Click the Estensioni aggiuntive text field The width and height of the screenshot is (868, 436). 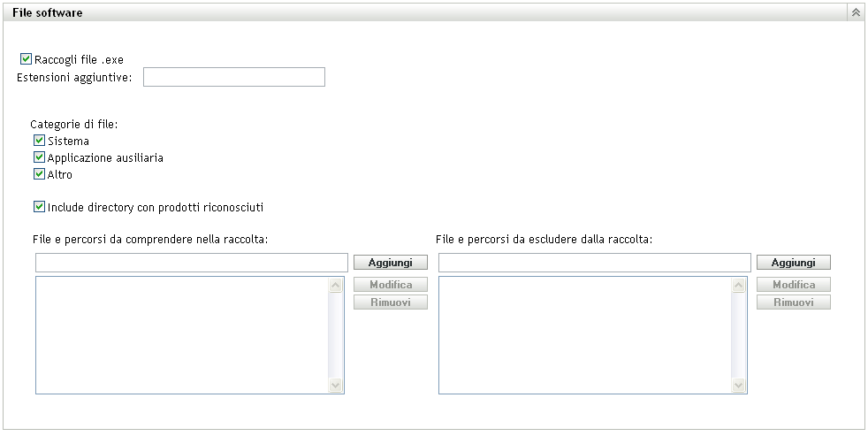point(234,78)
